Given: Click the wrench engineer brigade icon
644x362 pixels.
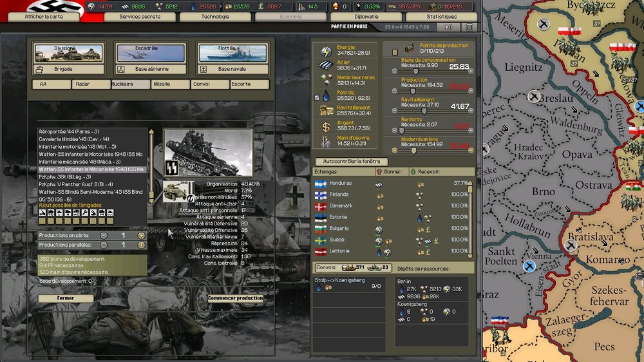Looking at the screenshot, I should [84, 213].
